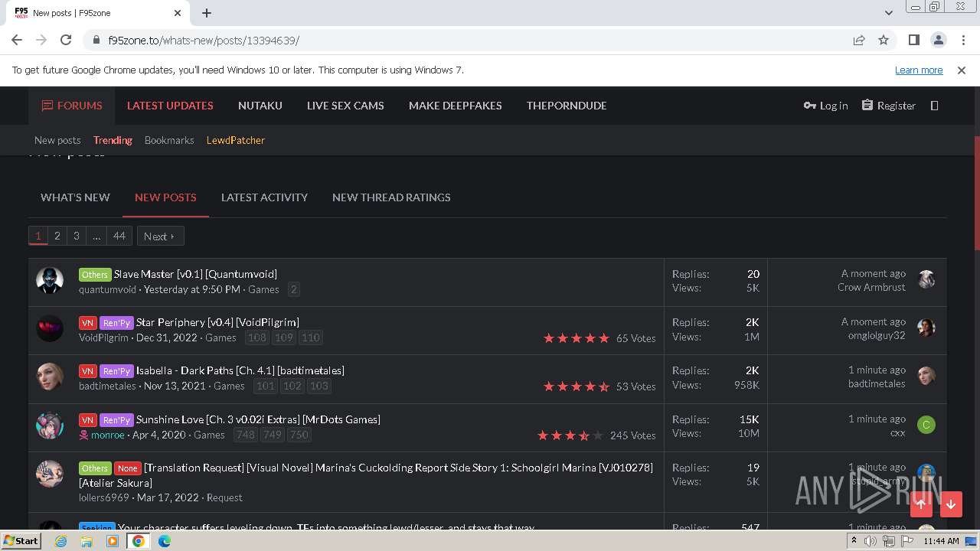The height and width of the screenshot is (551, 980).
Task: Reload the current page
Action: point(66,40)
